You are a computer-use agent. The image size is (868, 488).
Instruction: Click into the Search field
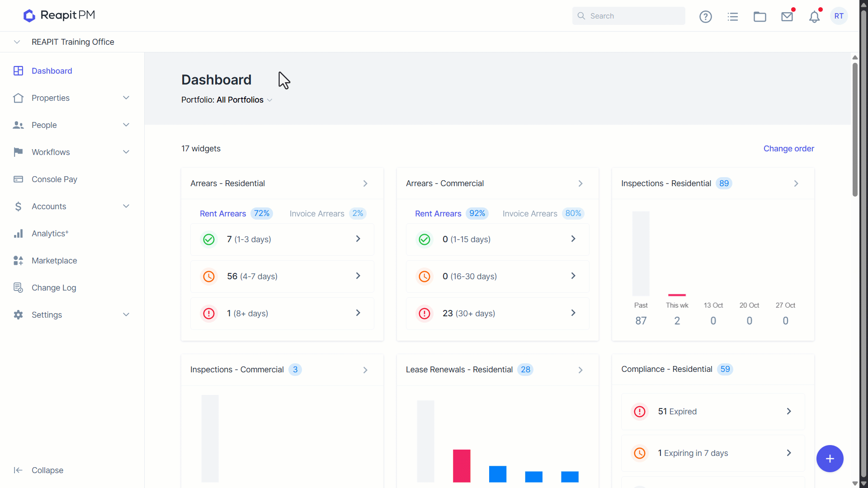[628, 16]
